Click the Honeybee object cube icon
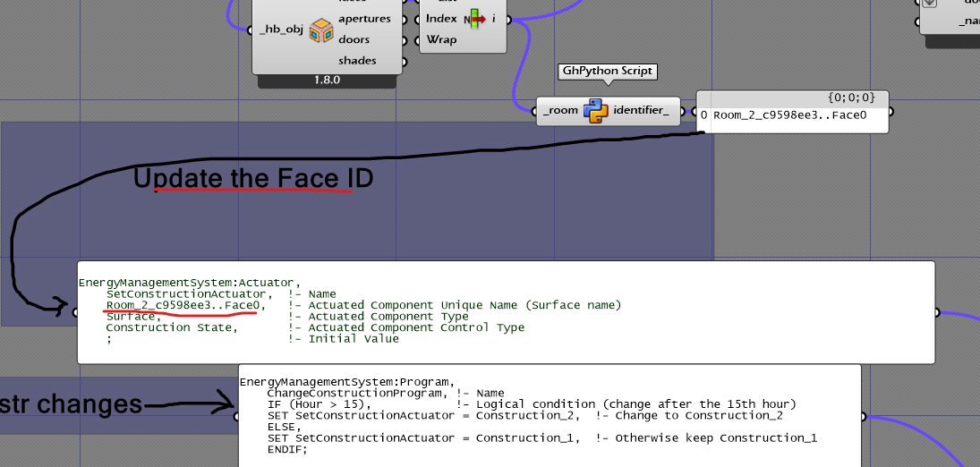 [321, 30]
